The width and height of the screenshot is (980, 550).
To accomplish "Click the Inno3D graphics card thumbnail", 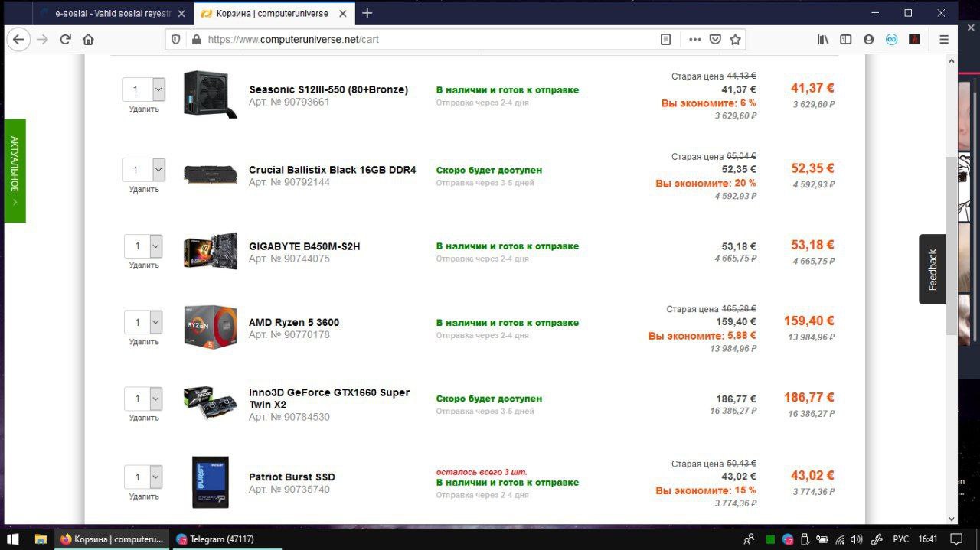I will [x=211, y=402].
